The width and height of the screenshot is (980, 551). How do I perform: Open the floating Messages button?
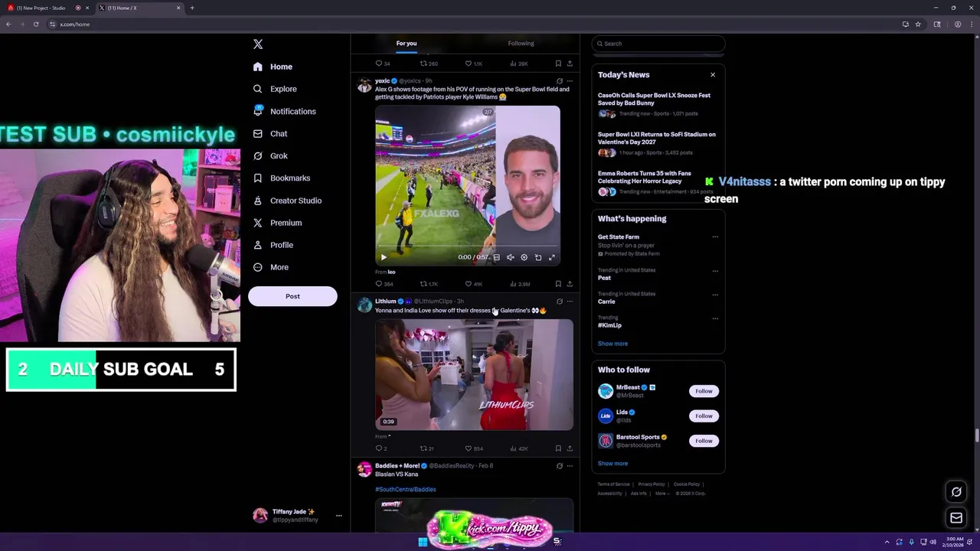point(956,518)
